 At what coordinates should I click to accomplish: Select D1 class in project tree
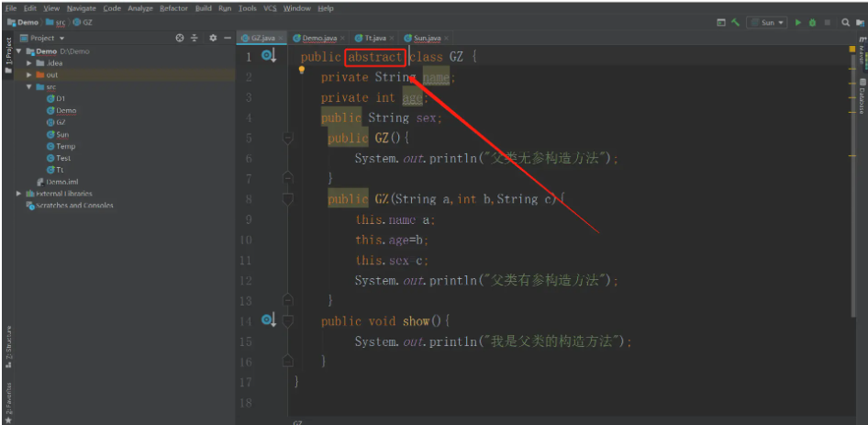[x=56, y=98]
